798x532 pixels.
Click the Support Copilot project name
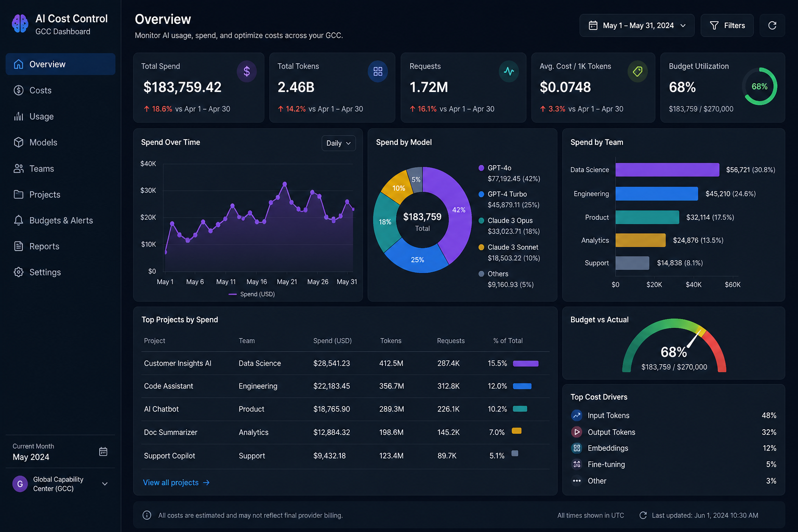click(x=169, y=456)
